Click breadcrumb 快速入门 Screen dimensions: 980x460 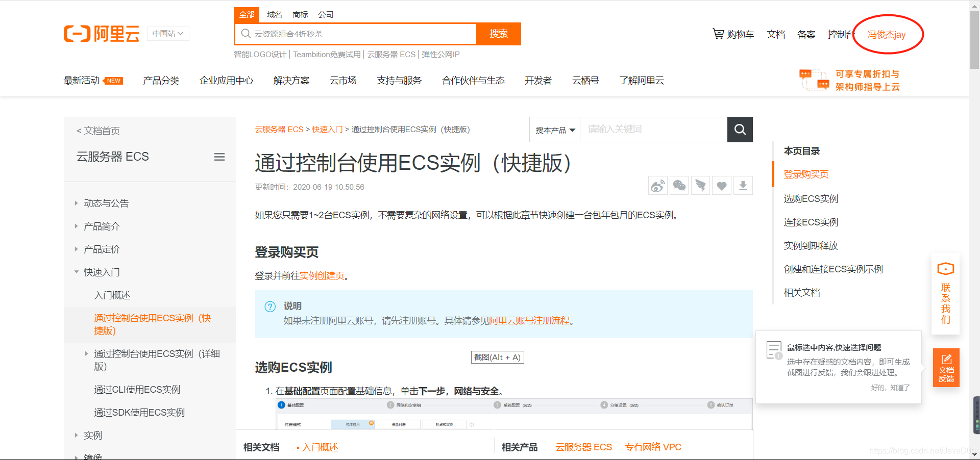327,130
